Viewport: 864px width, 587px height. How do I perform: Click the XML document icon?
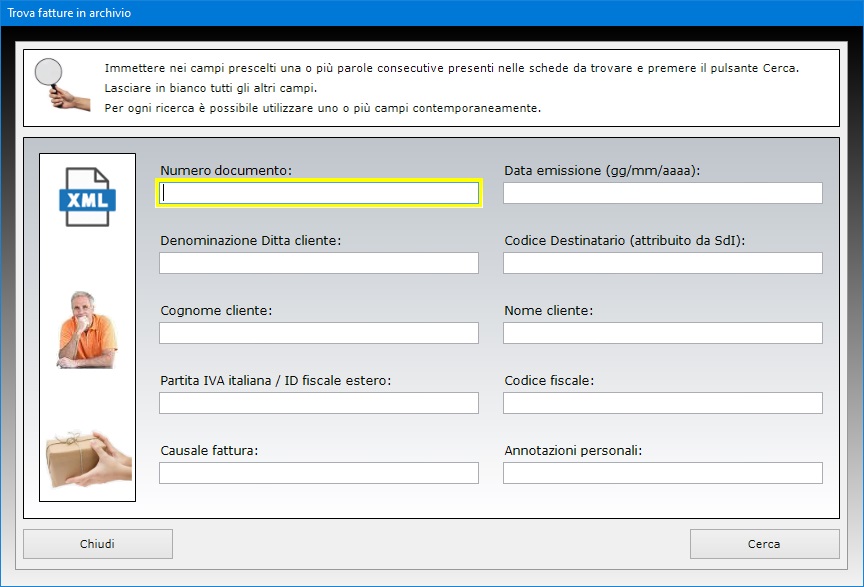tap(87, 196)
